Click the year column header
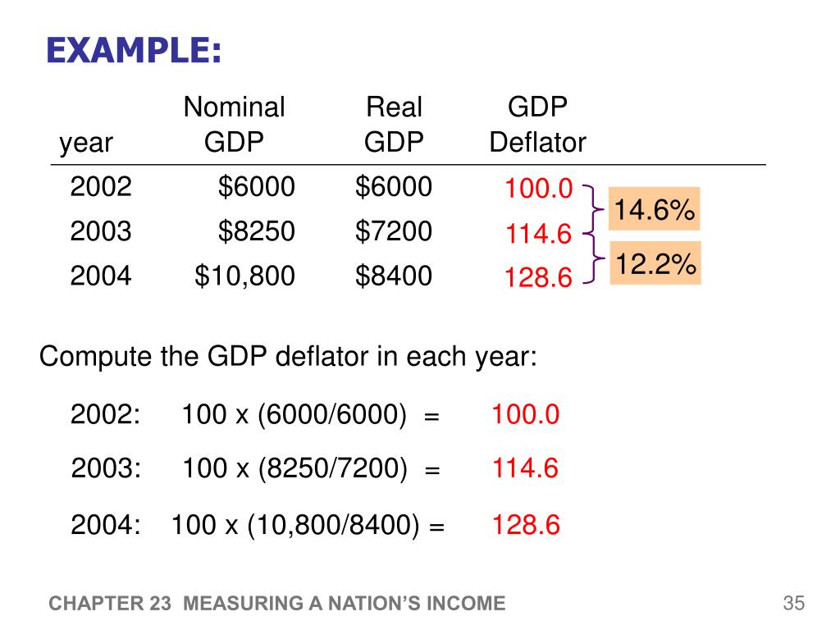This screenshot has height=630, width=840. pyautogui.click(x=86, y=144)
